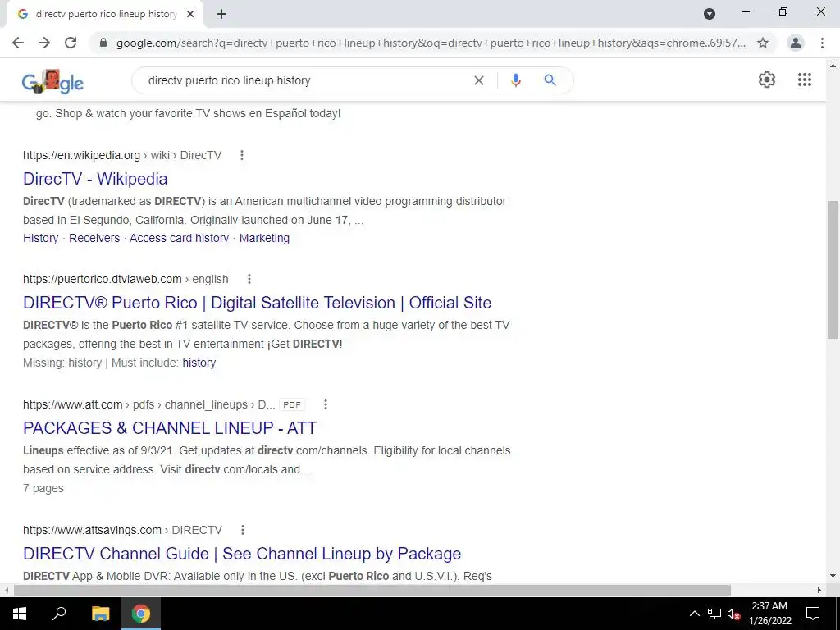This screenshot has width=840, height=630.
Task: Start voice search with the microphone icon
Action: [515, 80]
